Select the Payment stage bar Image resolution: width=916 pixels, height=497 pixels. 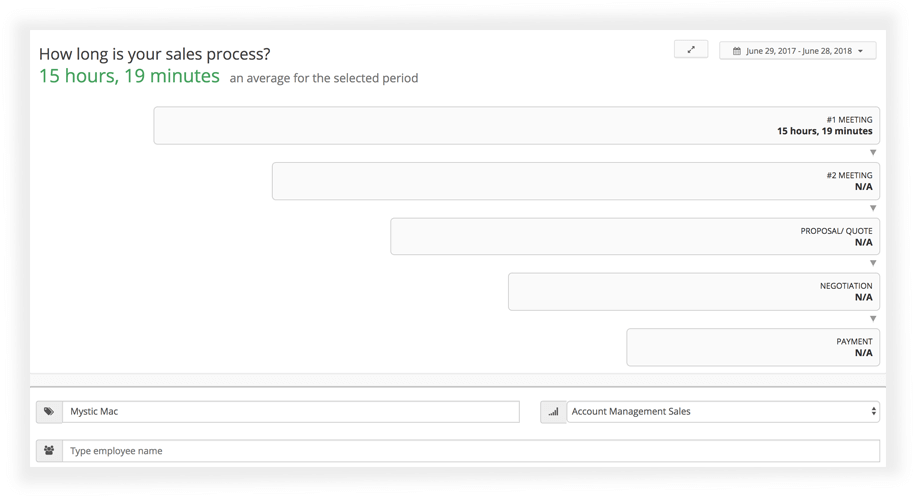(753, 347)
